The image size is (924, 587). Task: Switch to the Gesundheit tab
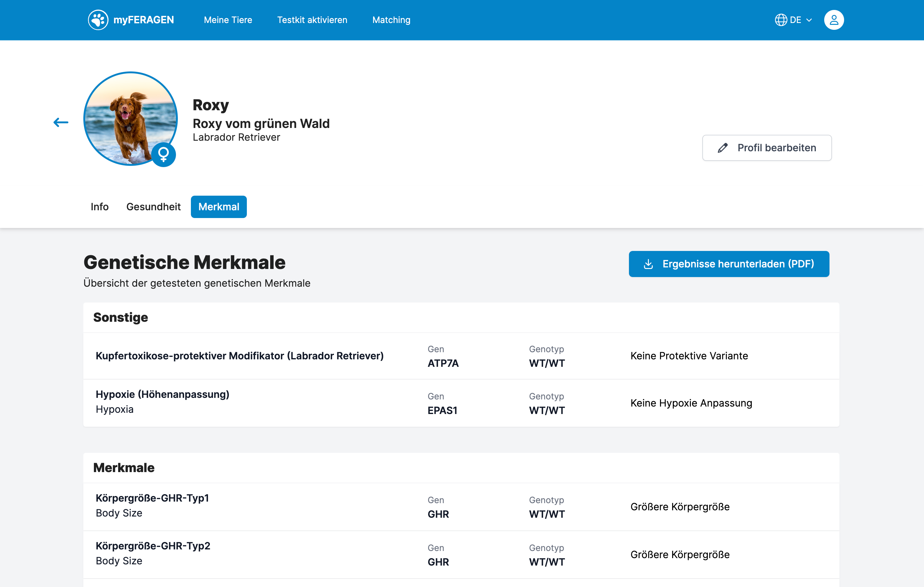pyautogui.click(x=153, y=207)
